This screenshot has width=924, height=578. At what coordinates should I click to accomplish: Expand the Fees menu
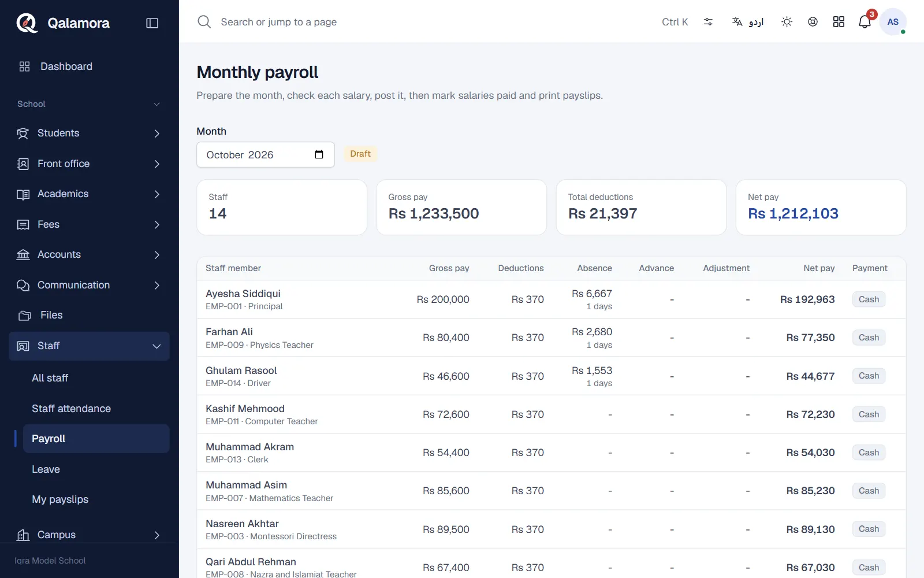click(90, 224)
